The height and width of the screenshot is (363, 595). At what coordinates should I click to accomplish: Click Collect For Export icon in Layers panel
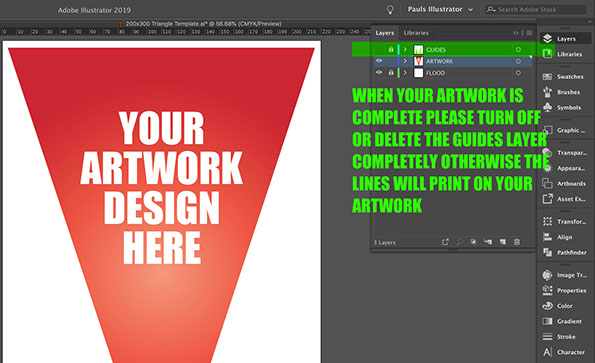[445, 242]
